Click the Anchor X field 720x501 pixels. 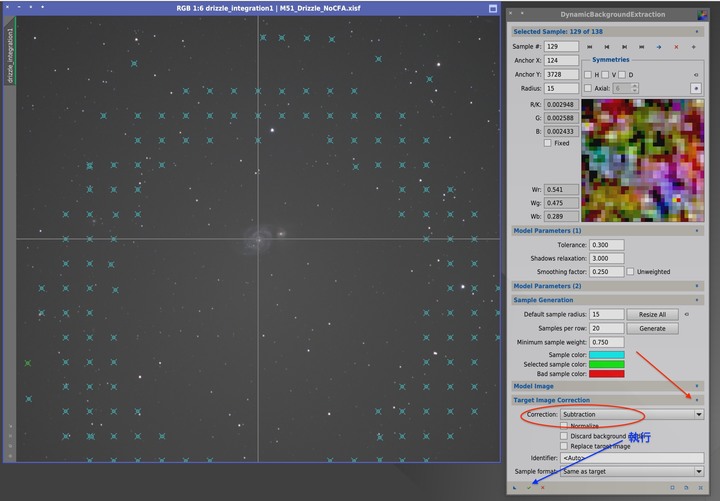click(561, 61)
